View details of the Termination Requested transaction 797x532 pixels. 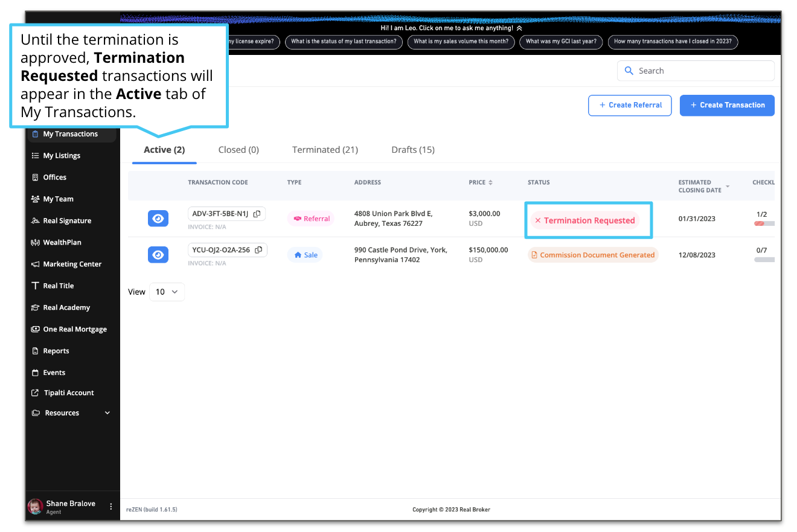pos(158,218)
